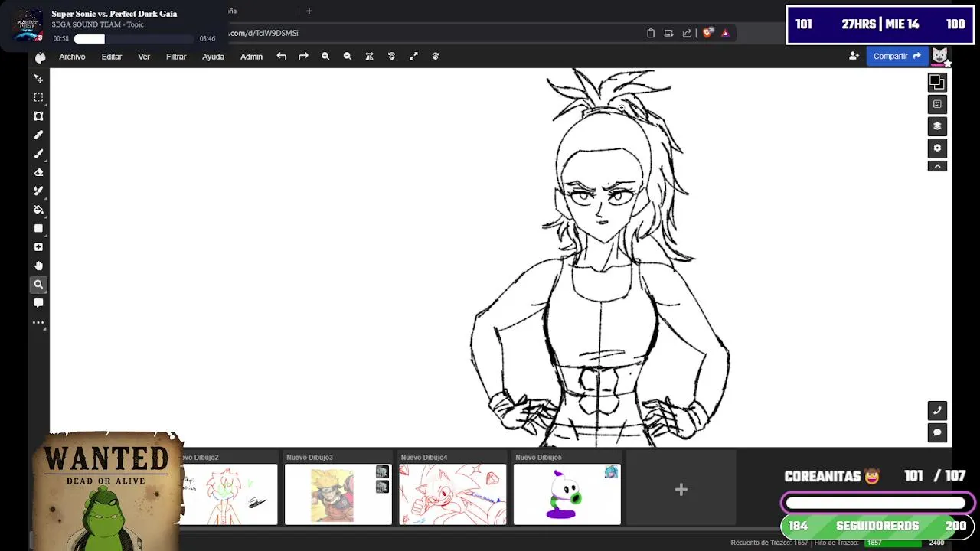Image resolution: width=980 pixels, height=551 pixels.
Task: Select the Transform tool
Action: coord(38,116)
